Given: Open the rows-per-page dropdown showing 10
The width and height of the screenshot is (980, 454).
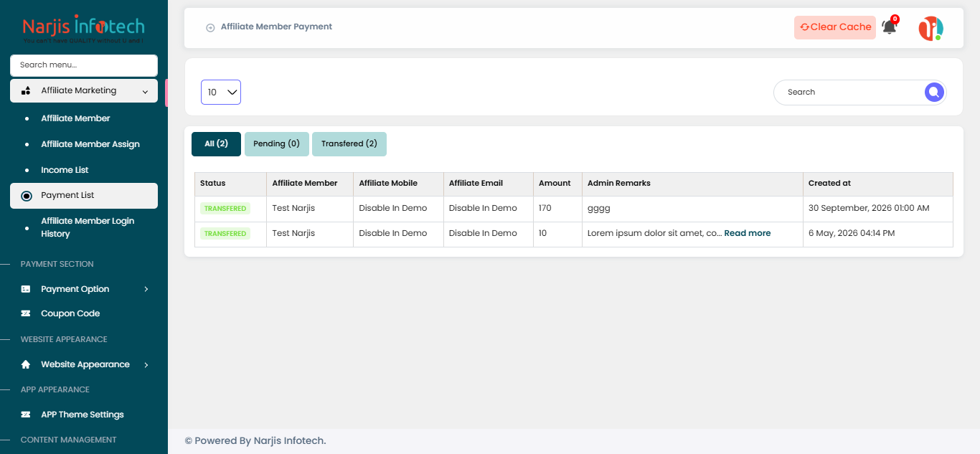Looking at the screenshot, I should click(x=221, y=92).
